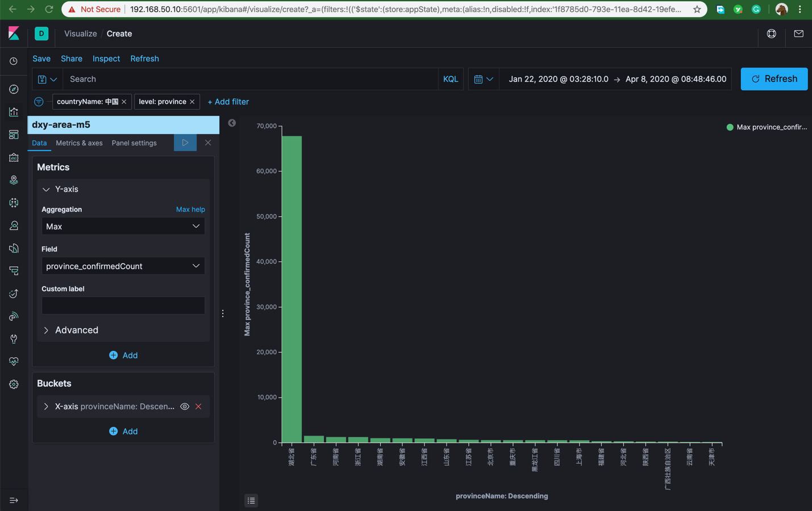Collapse the editor sidebar with arrow toggle

pos(232,123)
